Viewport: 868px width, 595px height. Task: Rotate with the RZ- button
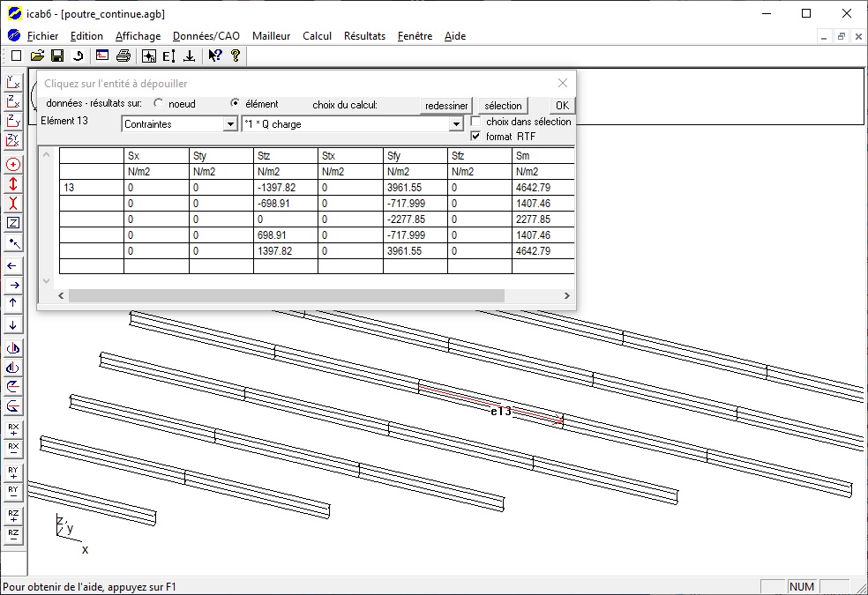[13, 535]
